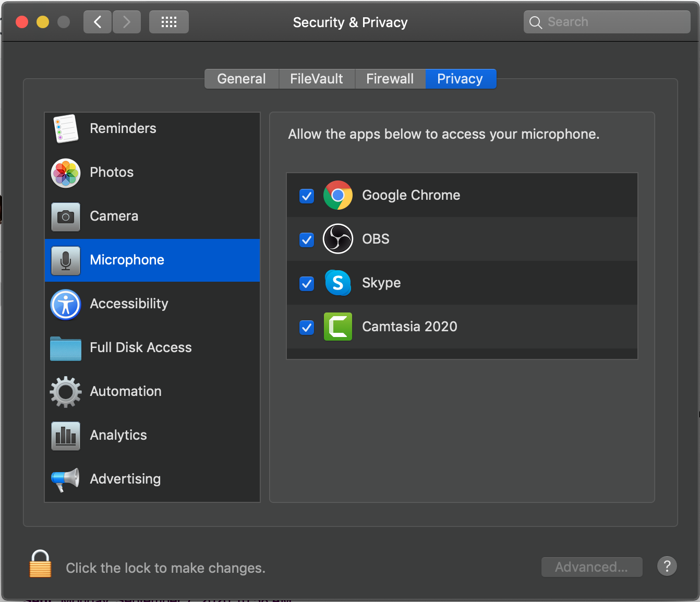Click the Camtasia 2020 app name
This screenshot has width=700, height=602.
pyautogui.click(x=409, y=327)
